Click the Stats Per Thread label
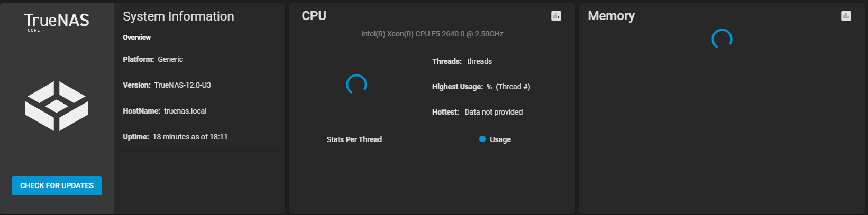 (x=354, y=139)
